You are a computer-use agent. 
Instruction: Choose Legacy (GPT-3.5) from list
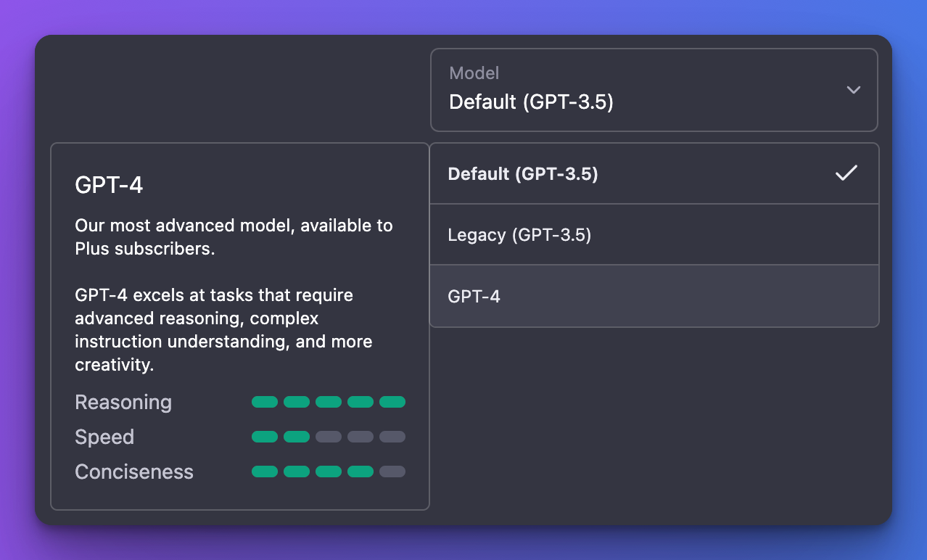654,234
